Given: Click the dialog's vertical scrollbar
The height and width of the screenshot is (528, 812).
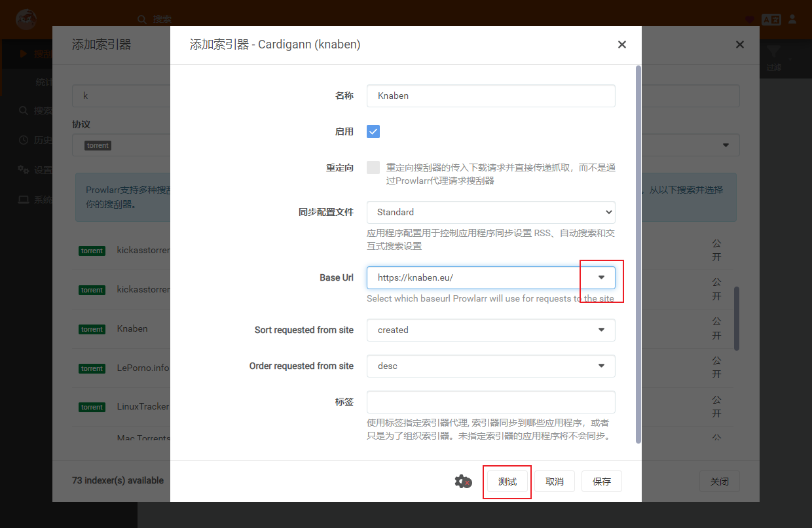Looking at the screenshot, I should click(638, 254).
